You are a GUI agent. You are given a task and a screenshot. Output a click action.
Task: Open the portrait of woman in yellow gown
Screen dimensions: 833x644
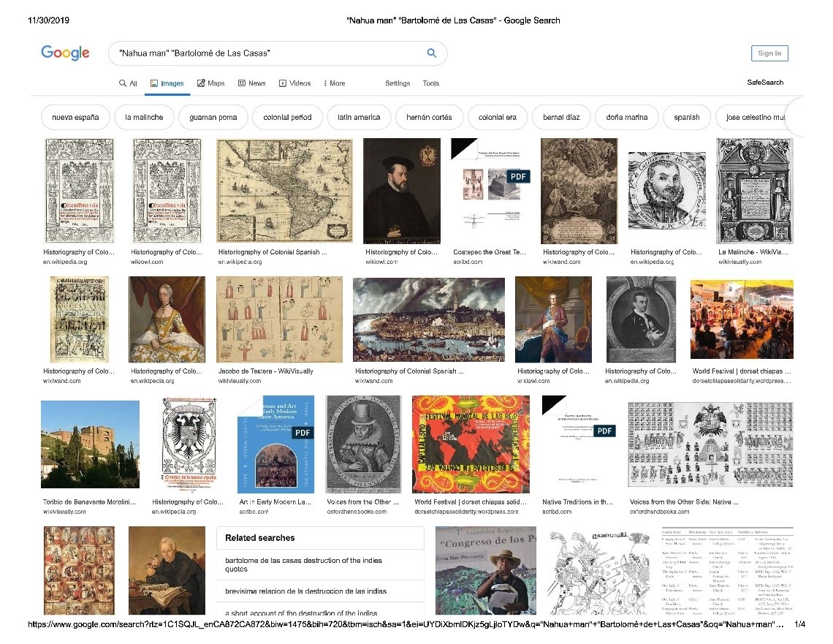(167, 319)
